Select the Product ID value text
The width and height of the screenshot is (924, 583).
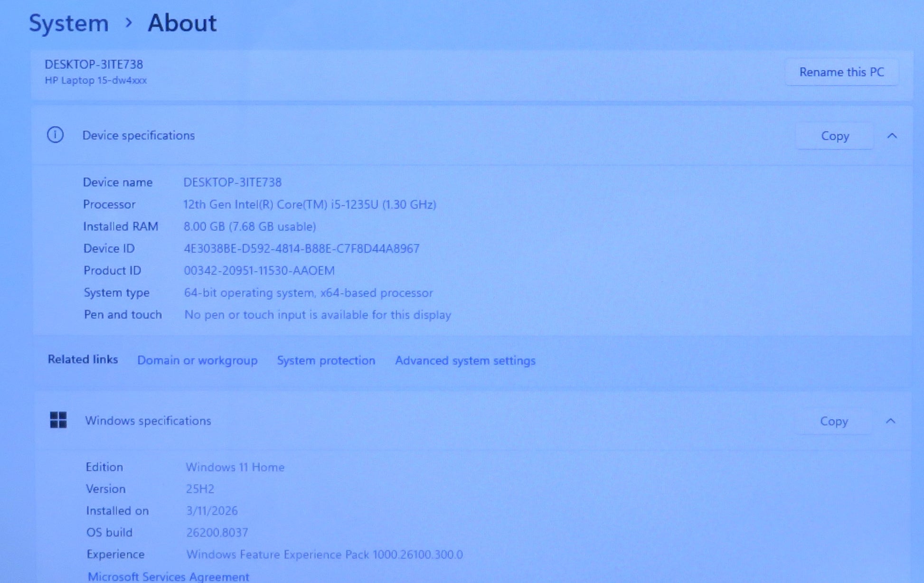(x=259, y=271)
